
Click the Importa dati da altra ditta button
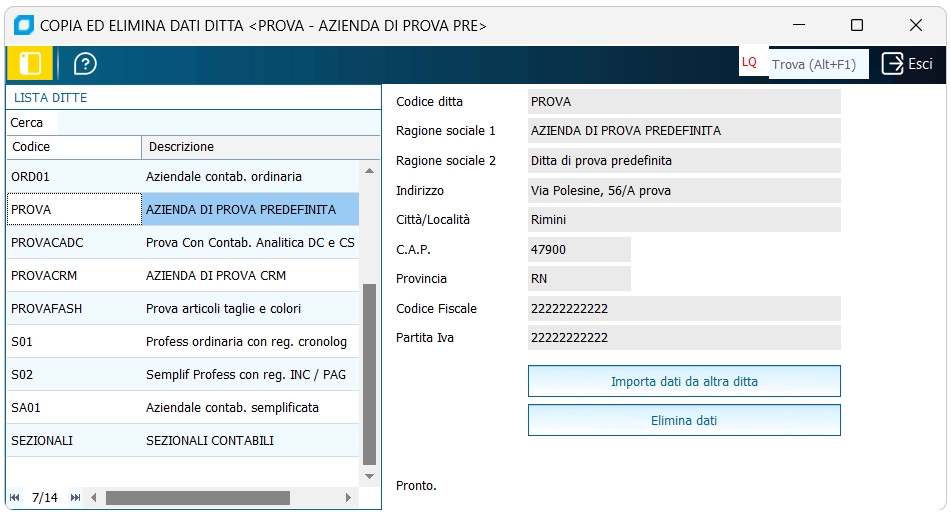tap(684, 382)
